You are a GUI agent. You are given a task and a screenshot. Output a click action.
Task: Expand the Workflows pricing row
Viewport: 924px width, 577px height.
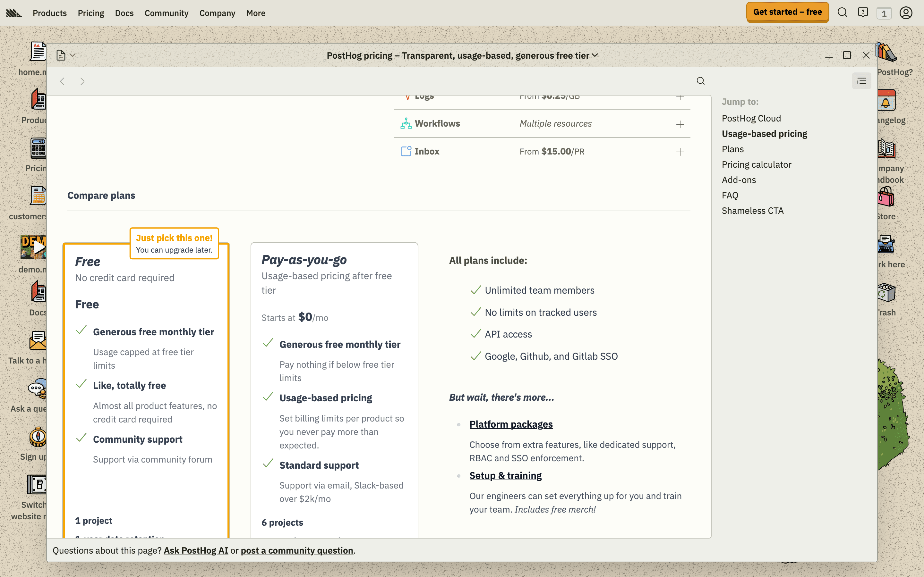pos(680,124)
